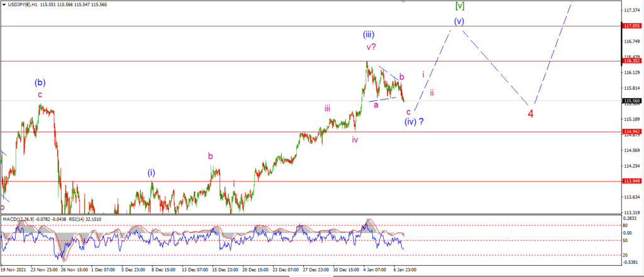The image size is (644, 277).
Task: Select the blue (b) wave label
Action: point(40,82)
